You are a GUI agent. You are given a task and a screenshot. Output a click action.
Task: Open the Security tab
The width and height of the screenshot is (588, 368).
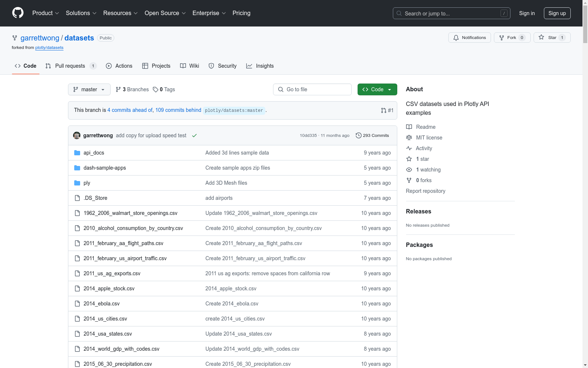pos(223,66)
